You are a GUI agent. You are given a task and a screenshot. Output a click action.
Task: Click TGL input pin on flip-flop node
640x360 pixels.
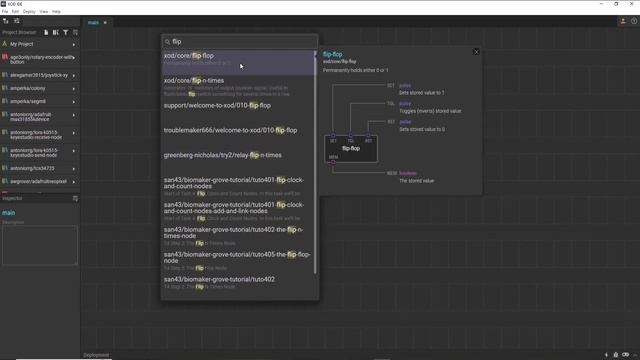(x=351, y=135)
